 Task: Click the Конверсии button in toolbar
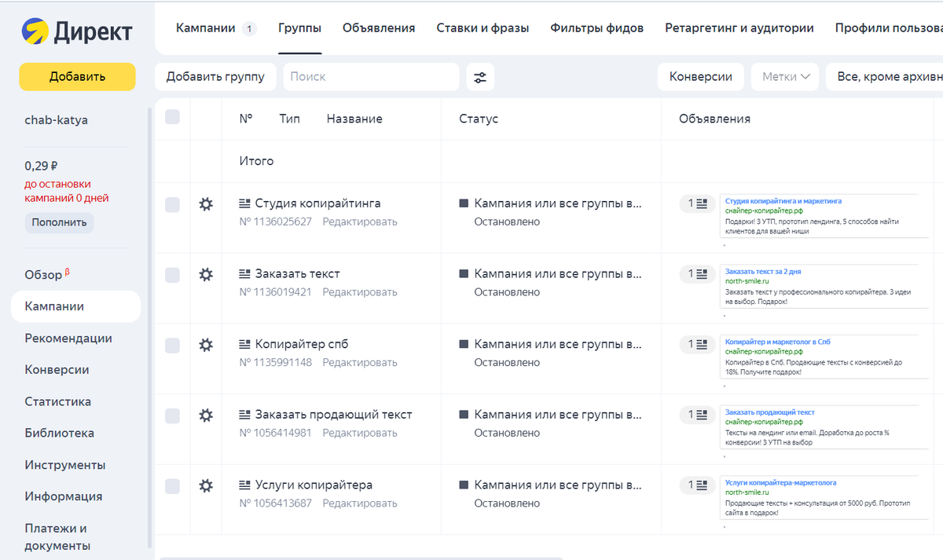[701, 77]
